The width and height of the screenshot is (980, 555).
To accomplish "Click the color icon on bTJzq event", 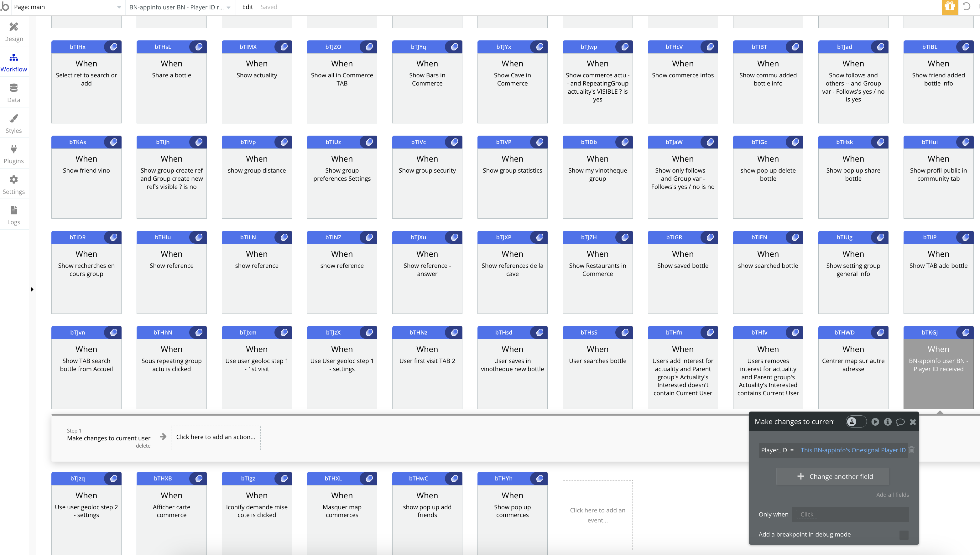I will coord(114,479).
